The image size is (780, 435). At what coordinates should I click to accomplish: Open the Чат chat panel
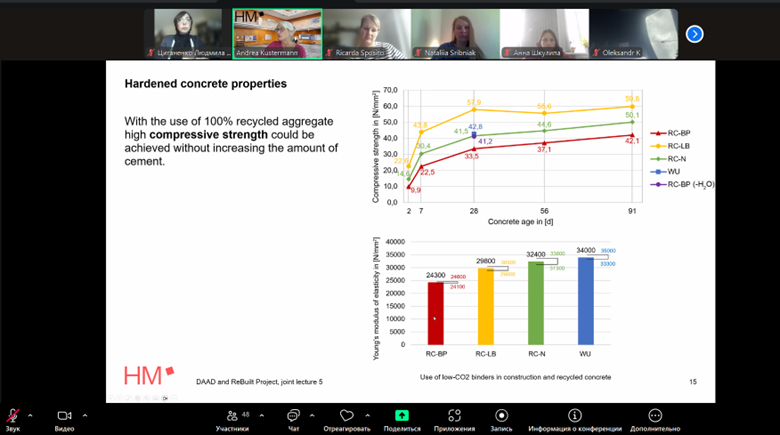(x=294, y=415)
